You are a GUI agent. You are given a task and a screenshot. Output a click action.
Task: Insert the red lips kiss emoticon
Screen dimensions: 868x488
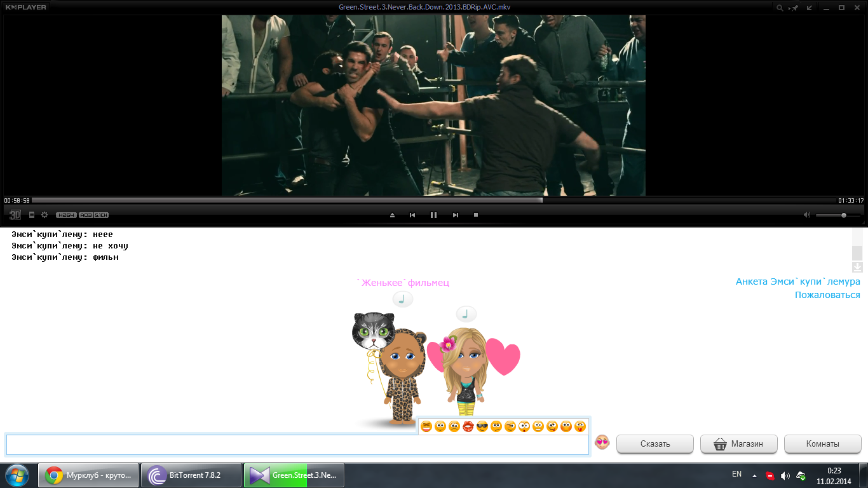pyautogui.click(x=468, y=426)
